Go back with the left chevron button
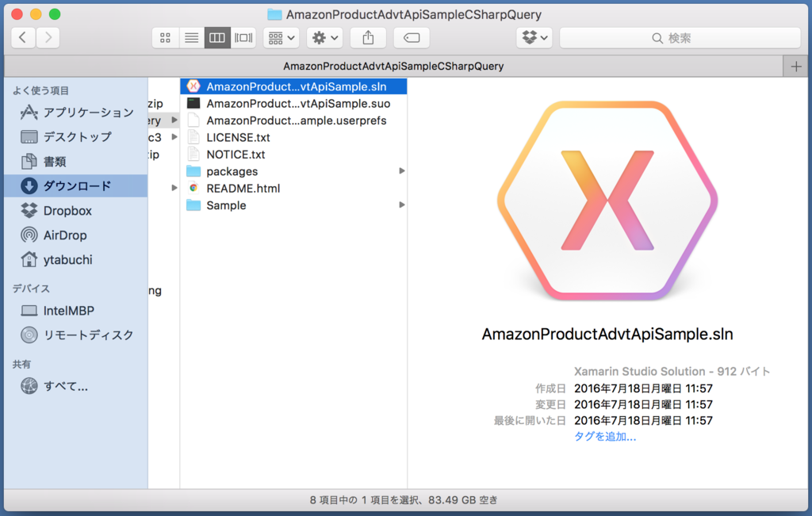 coord(23,38)
